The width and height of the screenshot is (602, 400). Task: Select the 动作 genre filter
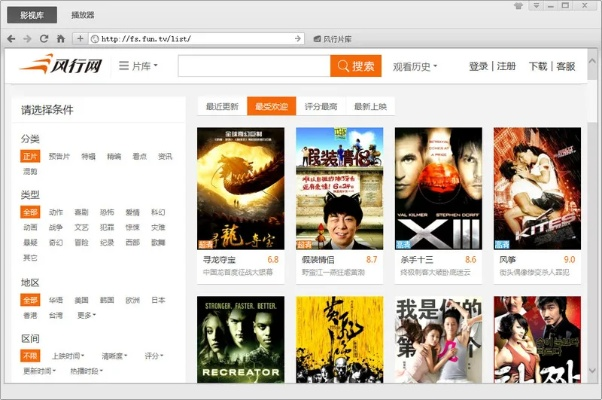[56, 212]
